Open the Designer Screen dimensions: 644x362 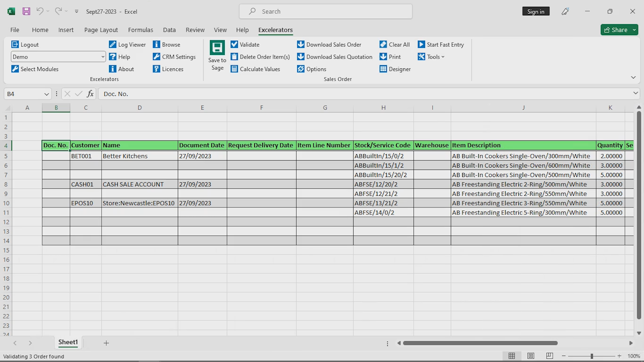click(395, 69)
